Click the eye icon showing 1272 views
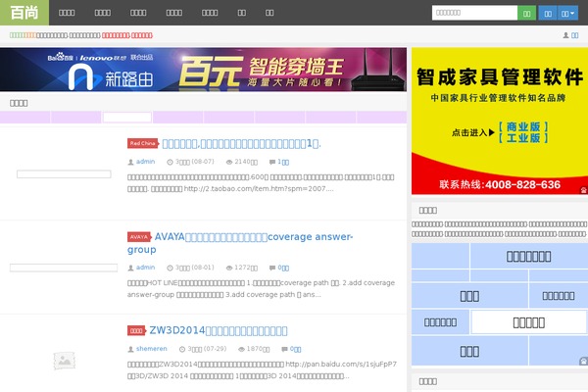This screenshot has width=588, height=392. tap(229, 268)
